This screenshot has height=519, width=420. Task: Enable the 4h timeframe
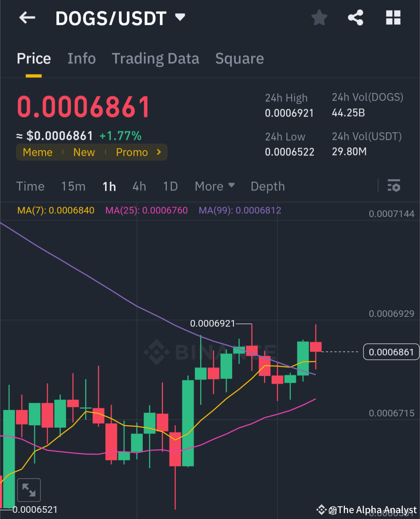139,186
